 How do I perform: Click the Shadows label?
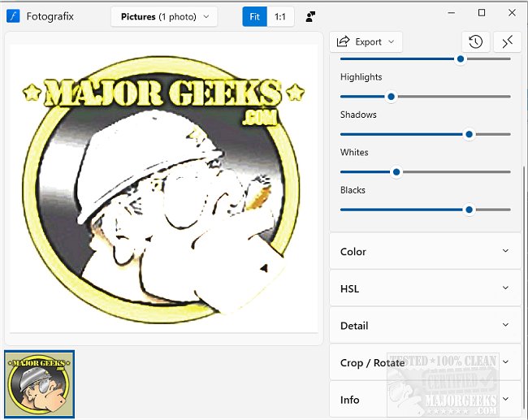[x=358, y=115]
